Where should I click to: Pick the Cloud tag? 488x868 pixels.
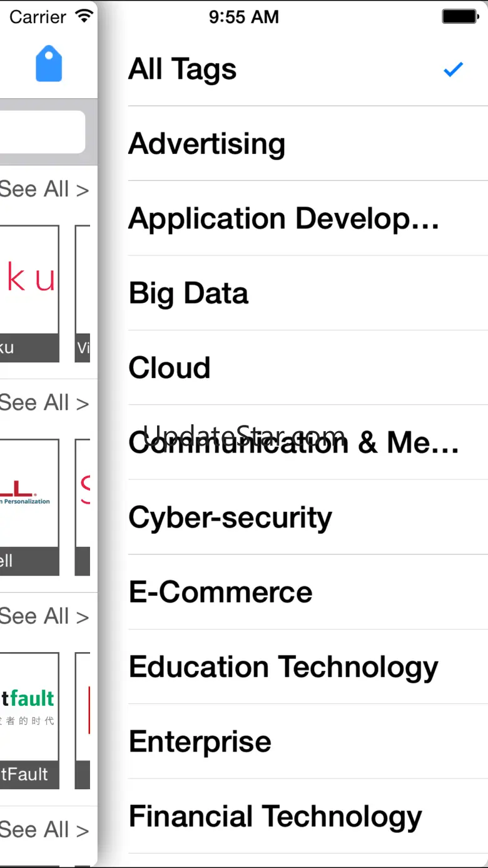pyautogui.click(x=170, y=368)
